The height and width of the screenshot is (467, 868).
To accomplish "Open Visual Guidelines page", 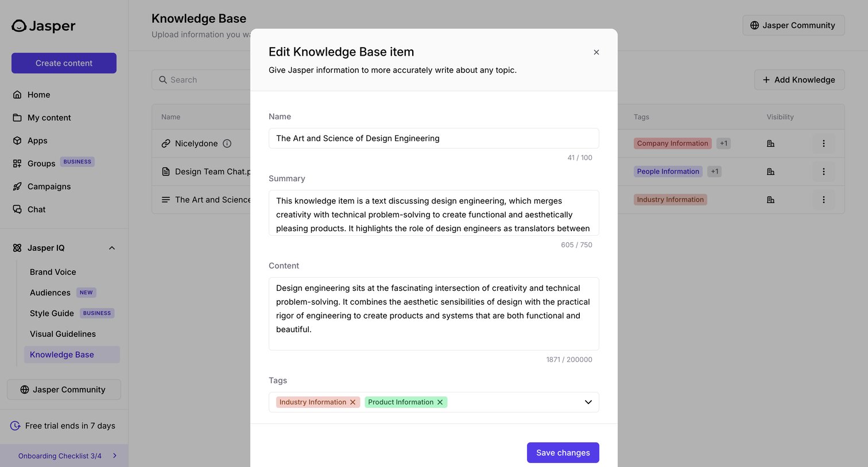I will (x=63, y=334).
